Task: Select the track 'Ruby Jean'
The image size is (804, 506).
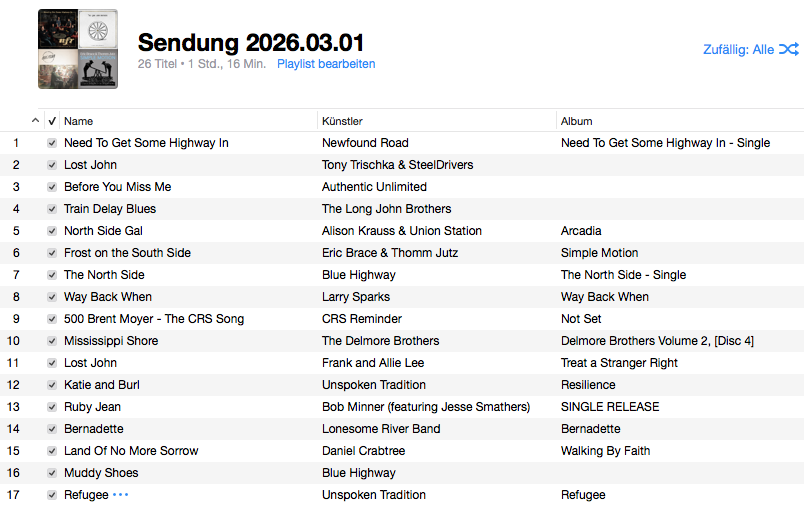Action: tap(92, 407)
